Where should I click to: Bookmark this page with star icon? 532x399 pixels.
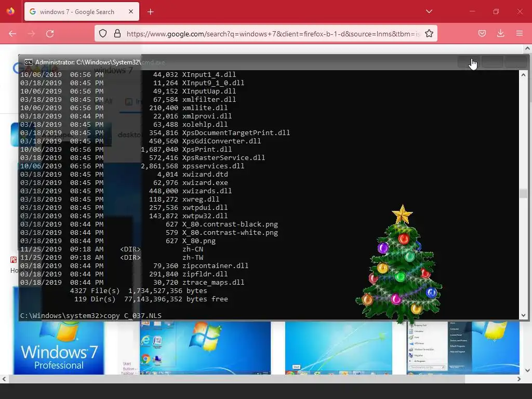[429, 33]
